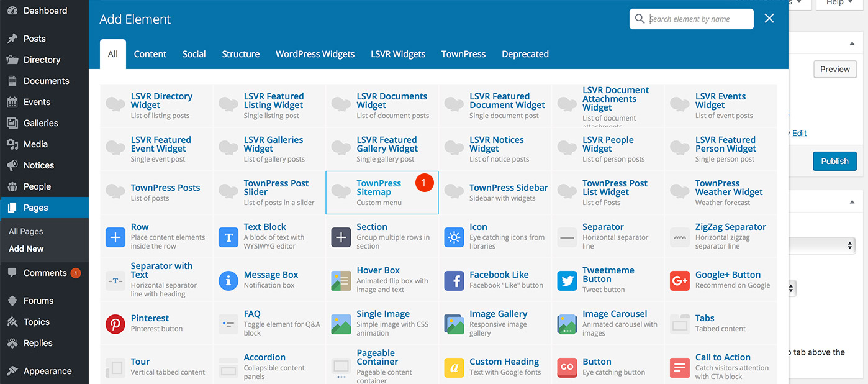Insert a Row element

(115, 237)
